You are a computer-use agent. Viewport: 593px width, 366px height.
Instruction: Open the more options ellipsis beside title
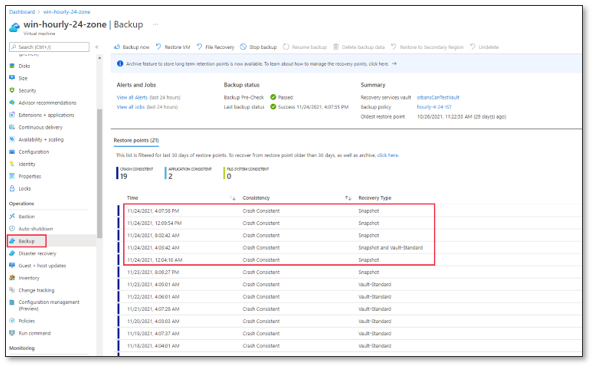(155, 25)
